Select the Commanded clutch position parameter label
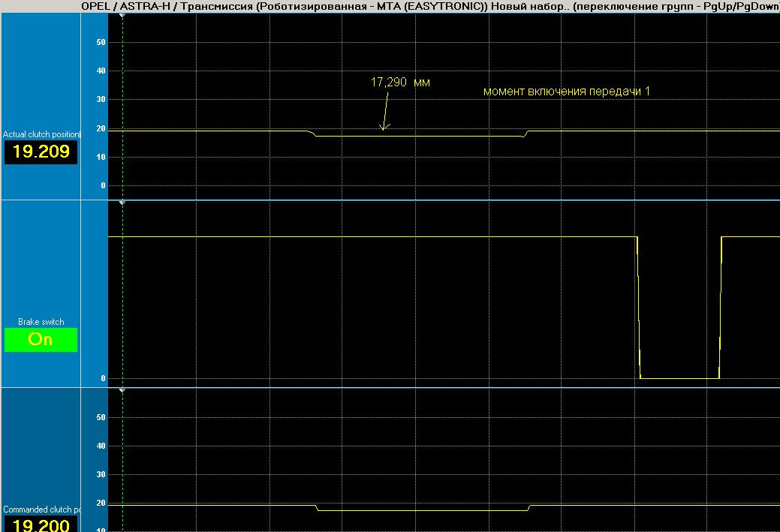Screen dimensions: 780x532 (x=41, y=509)
